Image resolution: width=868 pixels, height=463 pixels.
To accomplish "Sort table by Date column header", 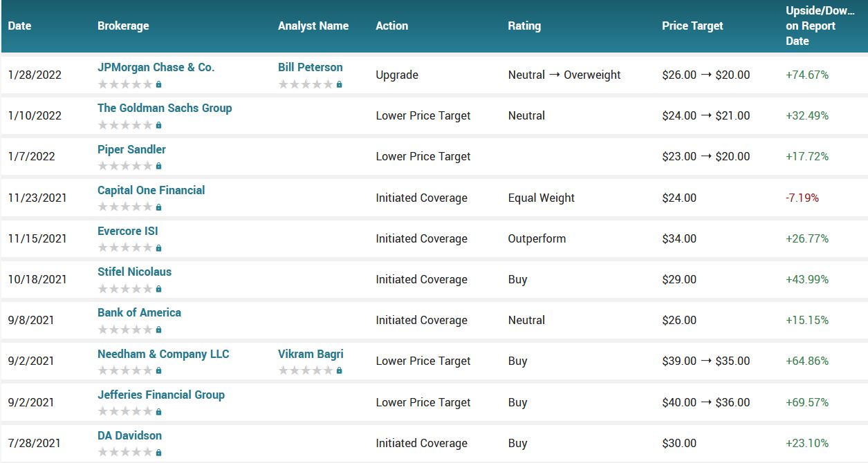I will click(19, 26).
